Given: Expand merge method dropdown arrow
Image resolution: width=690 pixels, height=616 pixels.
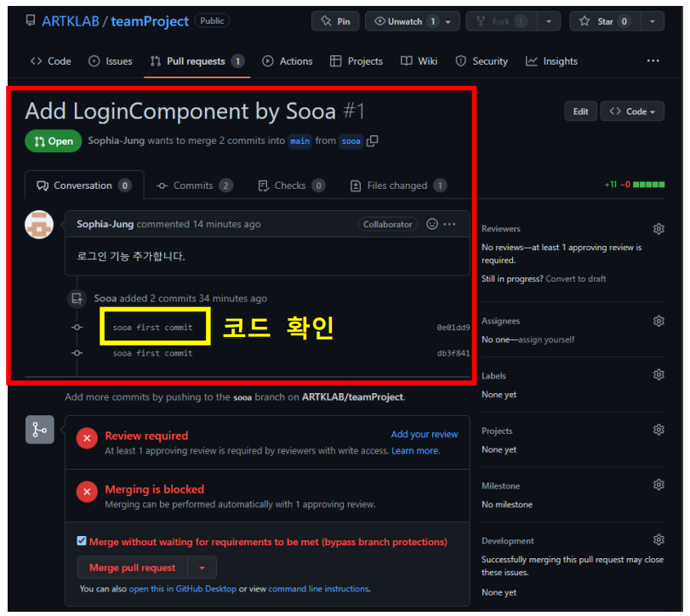Looking at the screenshot, I should click(202, 568).
